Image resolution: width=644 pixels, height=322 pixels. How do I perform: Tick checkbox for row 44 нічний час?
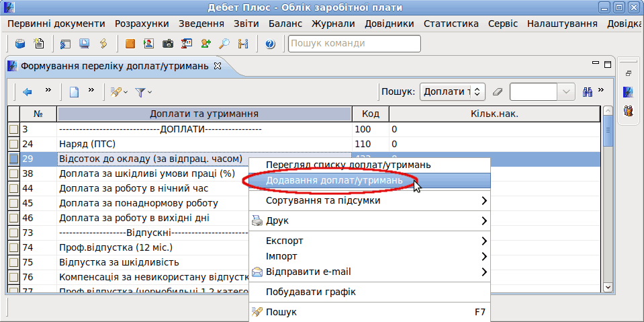(14, 188)
